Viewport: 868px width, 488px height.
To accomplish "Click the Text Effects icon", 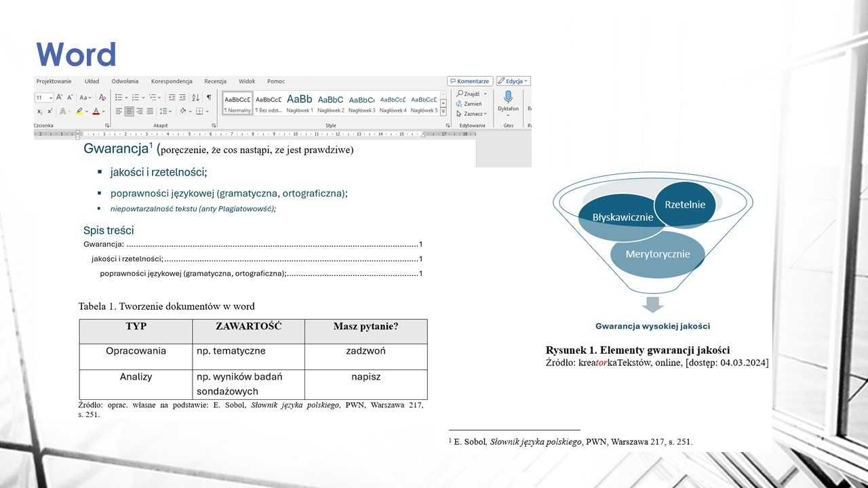I will click(62, 111).
